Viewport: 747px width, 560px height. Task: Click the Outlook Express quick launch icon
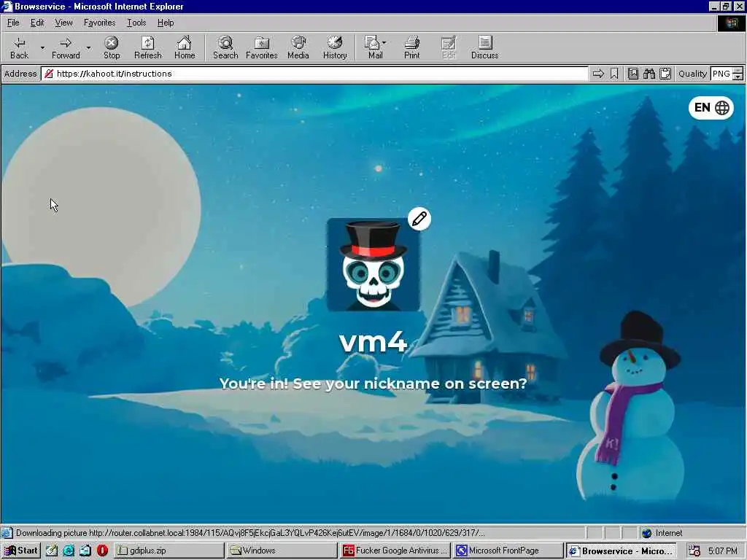tap(85, 551)
